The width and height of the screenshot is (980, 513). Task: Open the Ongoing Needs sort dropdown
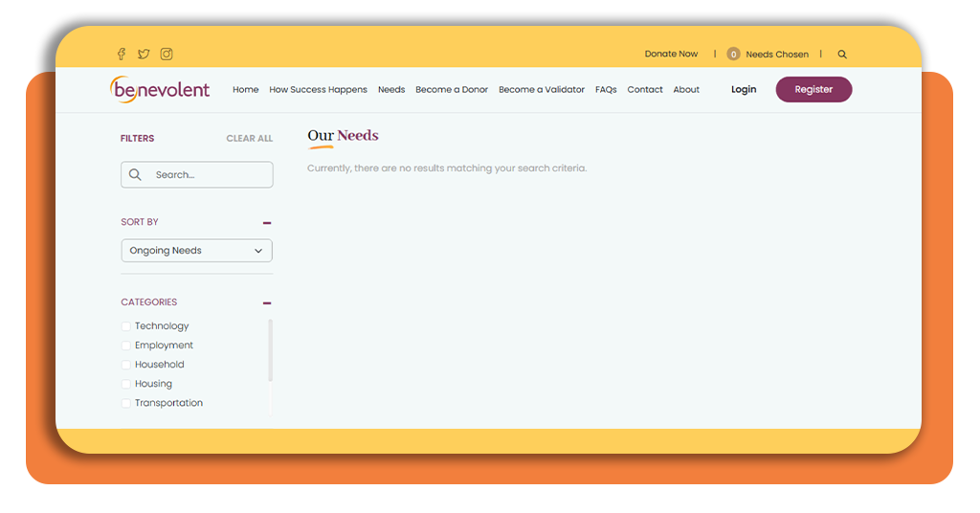(197, 251)
